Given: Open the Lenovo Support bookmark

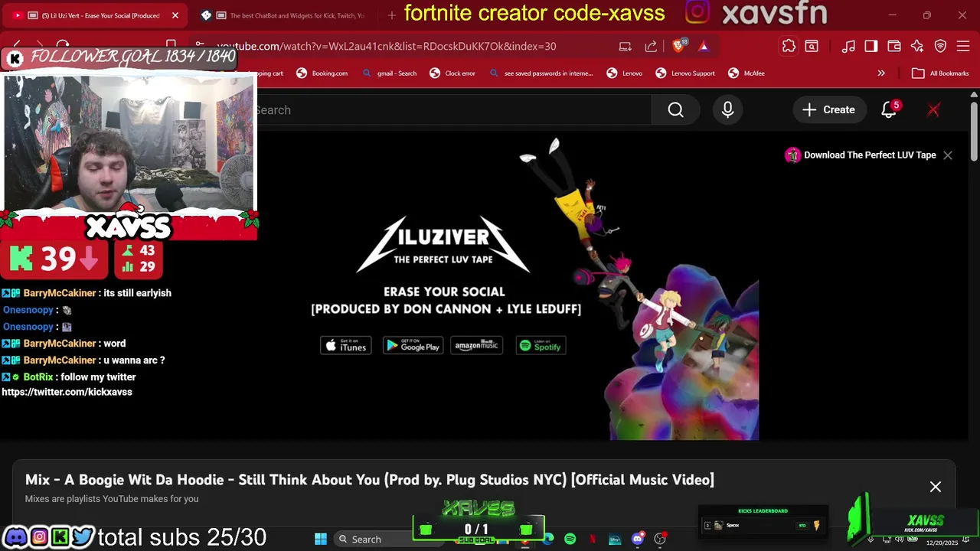Looking at the screenshot, I should pyautogui.click(x=685, y=73).
